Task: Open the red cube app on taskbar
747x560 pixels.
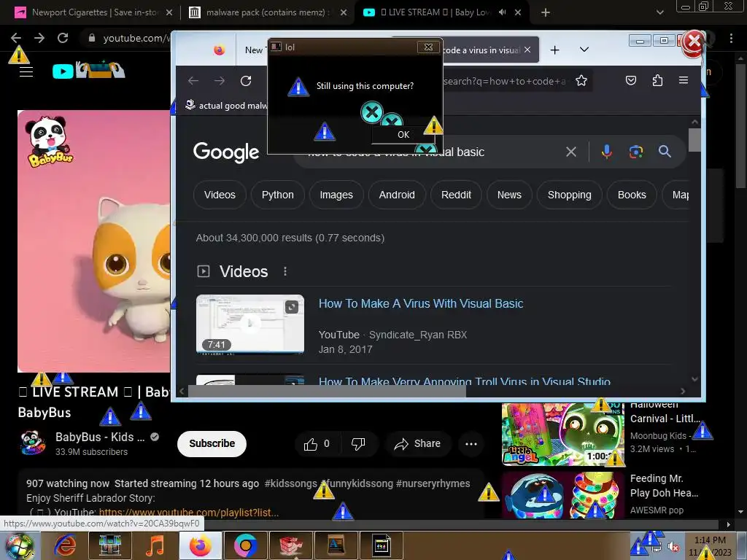Action: coord(290,545)
